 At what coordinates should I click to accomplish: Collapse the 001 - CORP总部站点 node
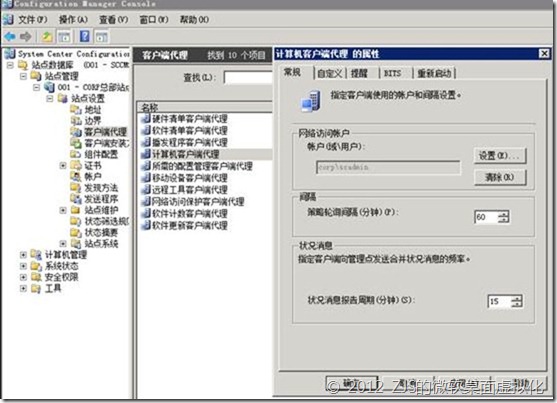pyautogui.click(x=36, y=87)
